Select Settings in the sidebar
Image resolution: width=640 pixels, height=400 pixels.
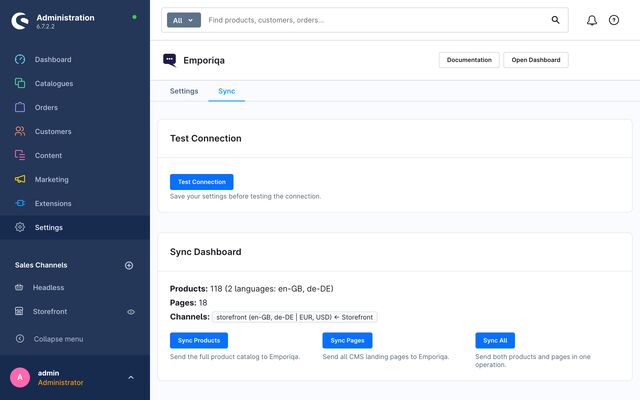point(75,227)
